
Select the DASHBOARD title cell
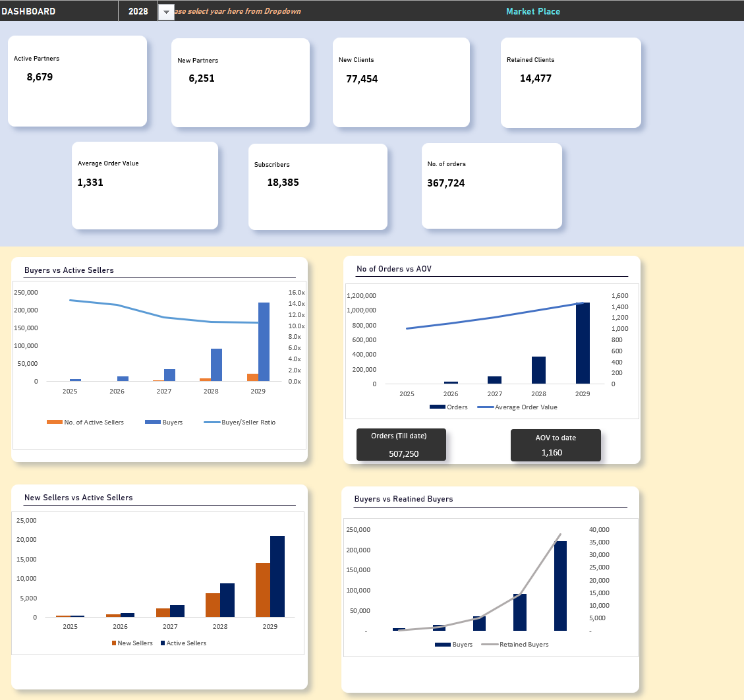point(29,11)
